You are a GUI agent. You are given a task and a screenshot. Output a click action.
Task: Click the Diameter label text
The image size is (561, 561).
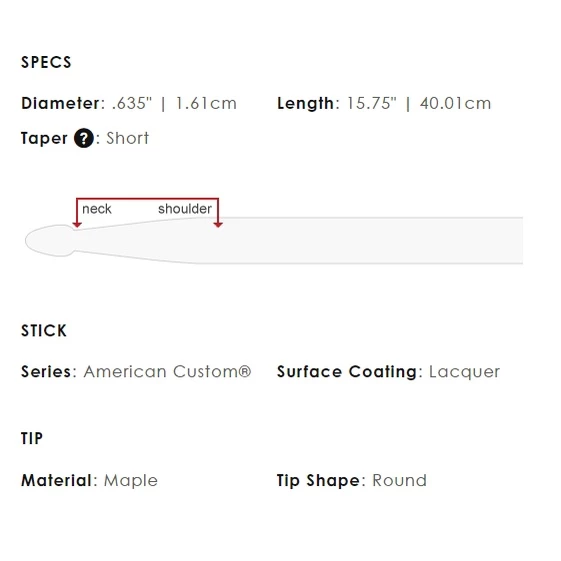coord(60,103)
